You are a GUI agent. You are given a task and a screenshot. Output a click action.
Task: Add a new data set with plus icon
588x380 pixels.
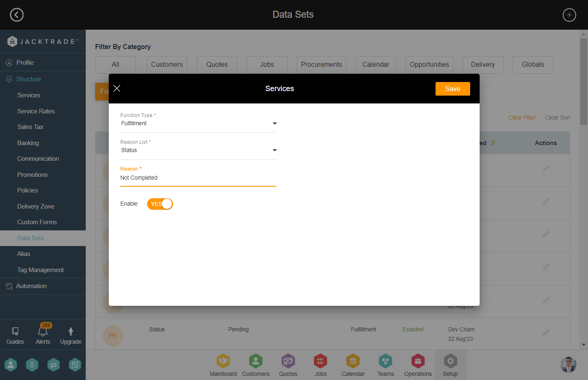coord(569,15)
